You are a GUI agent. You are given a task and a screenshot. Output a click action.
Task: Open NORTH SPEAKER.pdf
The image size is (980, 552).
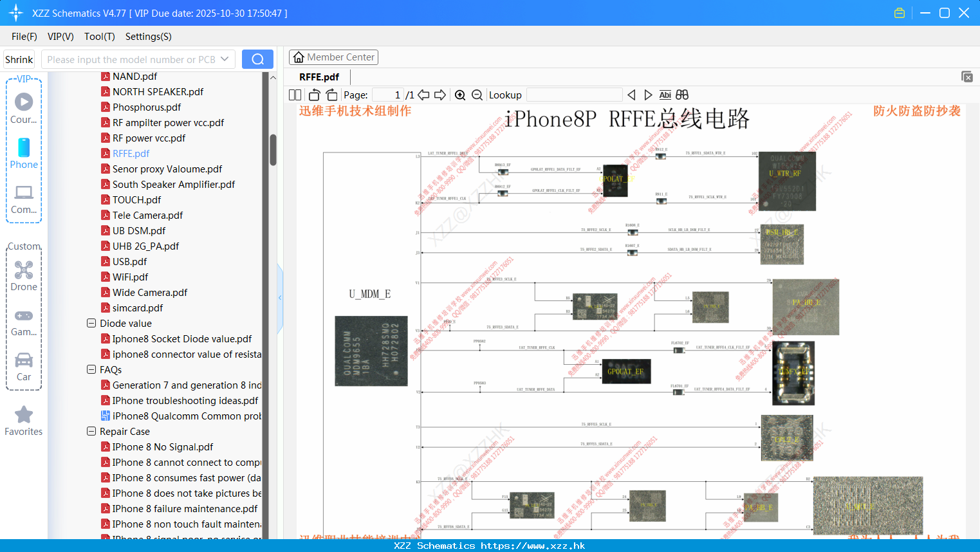tap(158, 91)
